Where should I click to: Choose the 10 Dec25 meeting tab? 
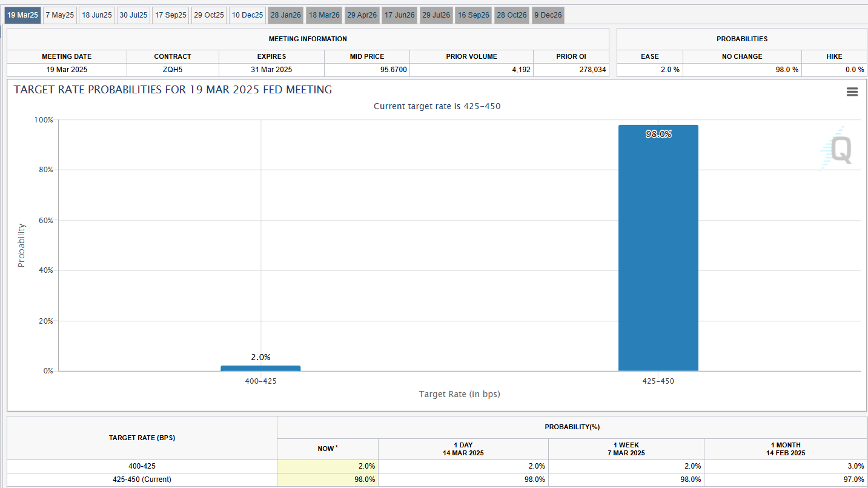click(x=247, y=15)
